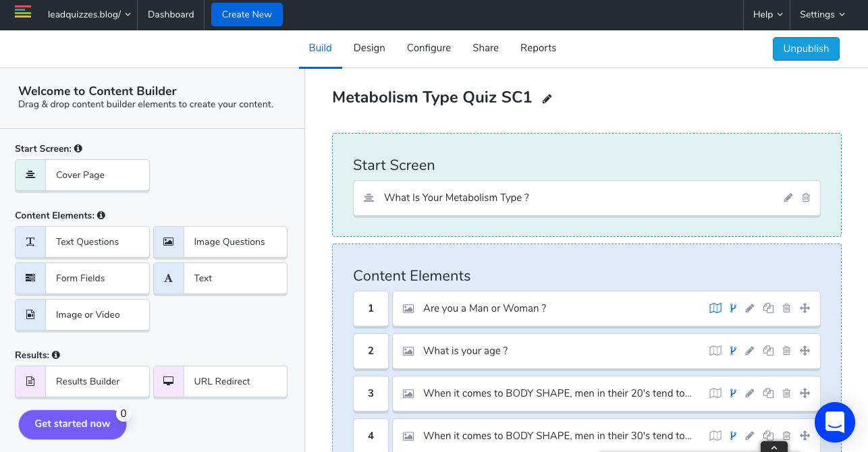The height and width of the screenshot is (452, 868).
Task: Click the Unpublish button
Action: pyautogui.click(x=806, y=49)
